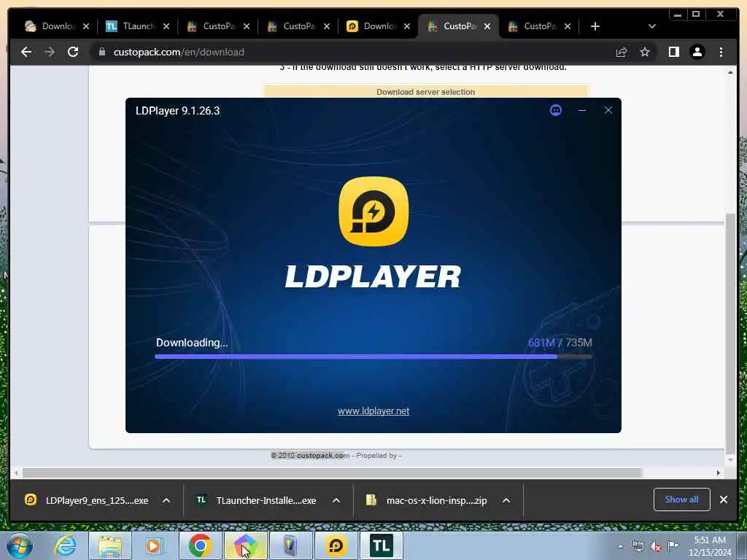Reload the custopack page
Screen dimensions: 747x560
[73, 52]
